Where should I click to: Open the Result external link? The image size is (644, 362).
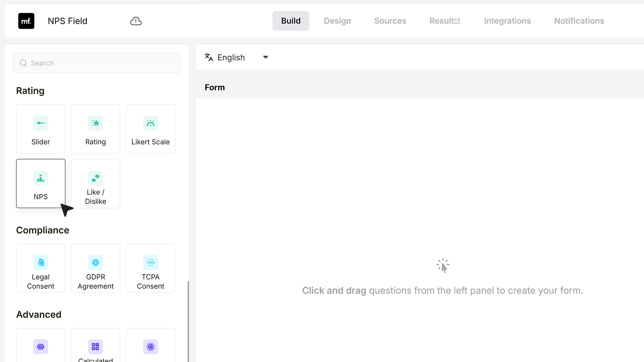point(445,21)
